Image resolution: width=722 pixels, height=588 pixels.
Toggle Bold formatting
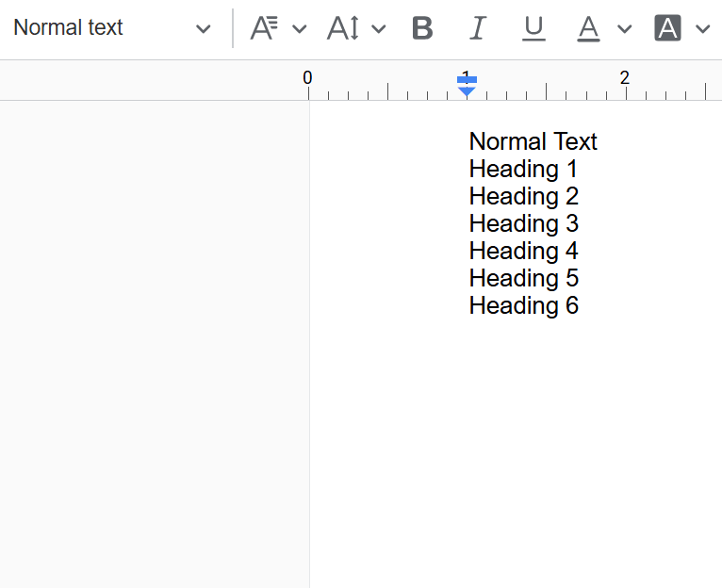(422, 28)
